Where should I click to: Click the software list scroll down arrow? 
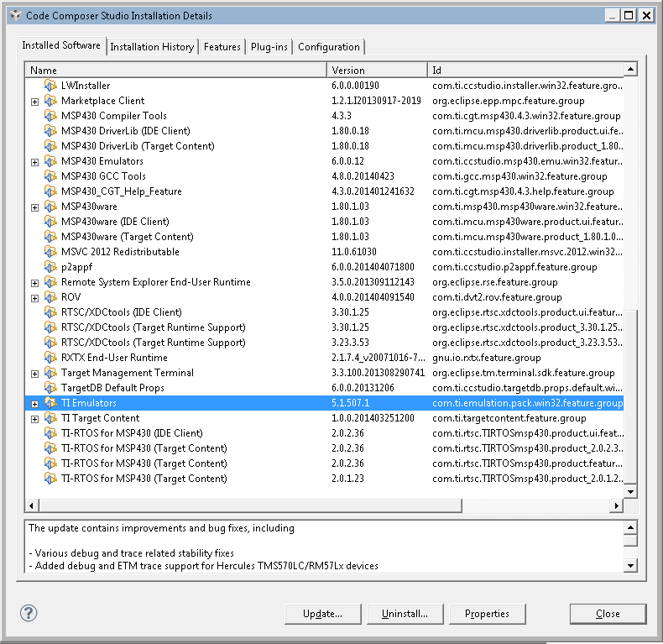point(630,492)
